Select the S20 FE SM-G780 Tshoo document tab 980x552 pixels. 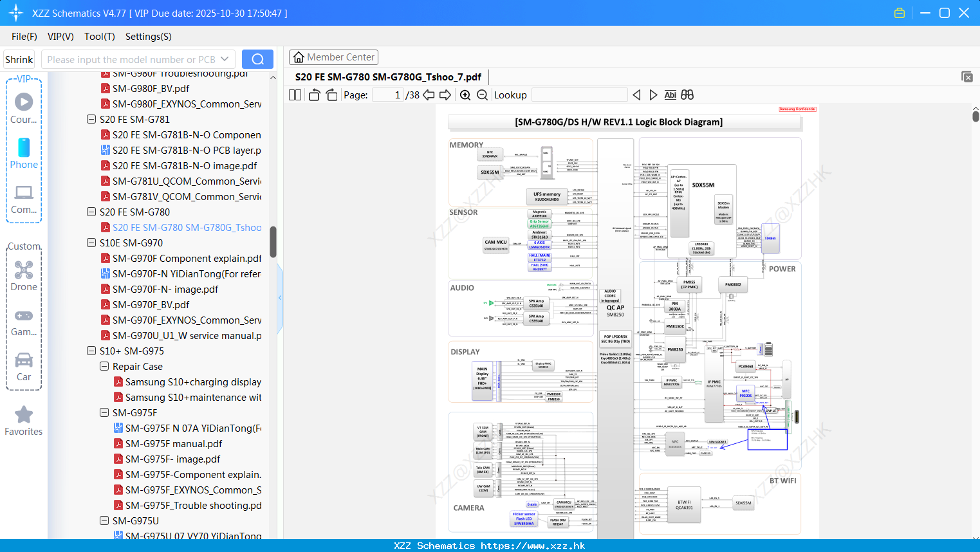388,77
